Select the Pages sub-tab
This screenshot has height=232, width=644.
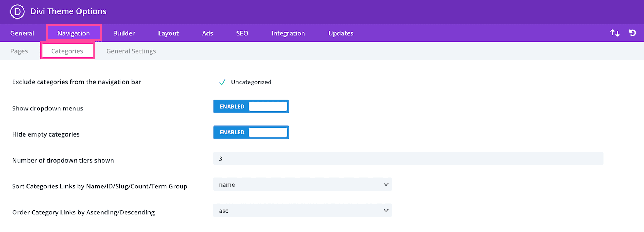(19, 51)
